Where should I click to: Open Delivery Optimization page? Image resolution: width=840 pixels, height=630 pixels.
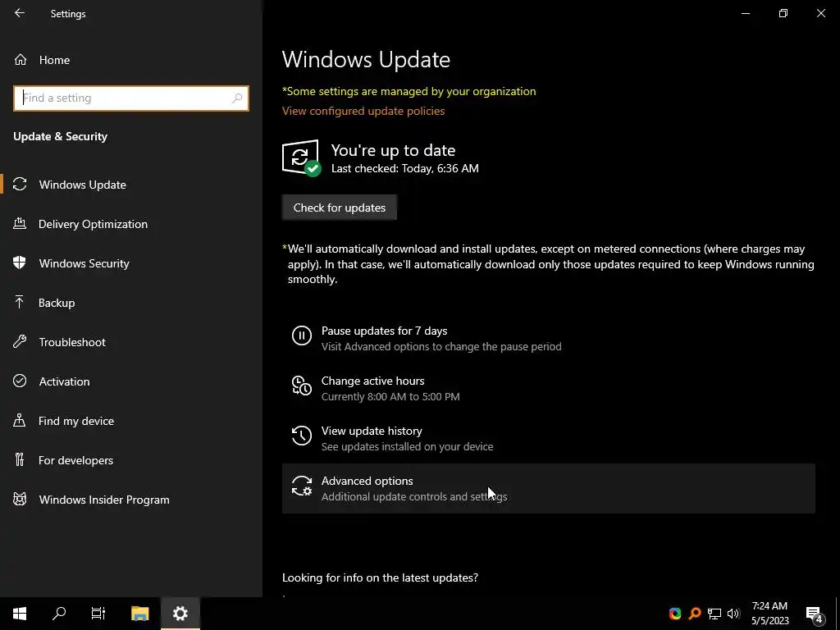click(x=131, y=224)
